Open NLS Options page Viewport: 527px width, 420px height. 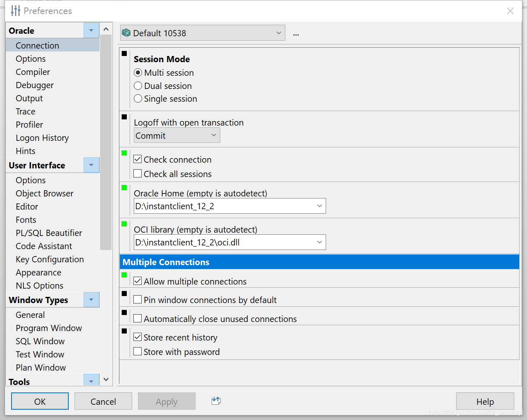coord(40,285)
